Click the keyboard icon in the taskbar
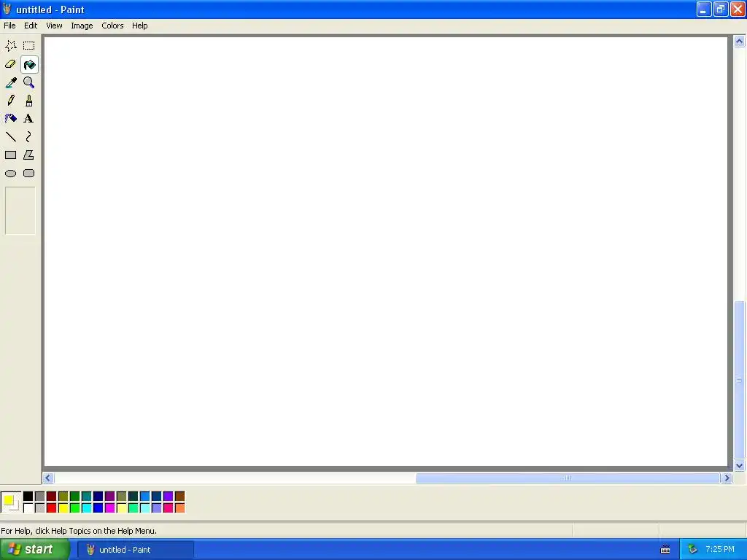Viewport: 747px width, 560px height. [665, 550]
